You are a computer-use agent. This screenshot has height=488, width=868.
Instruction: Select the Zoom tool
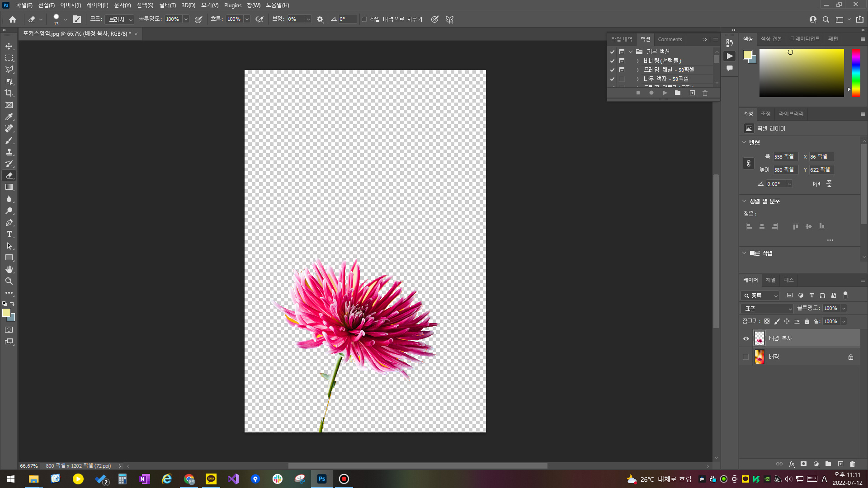tap(9, 281)
